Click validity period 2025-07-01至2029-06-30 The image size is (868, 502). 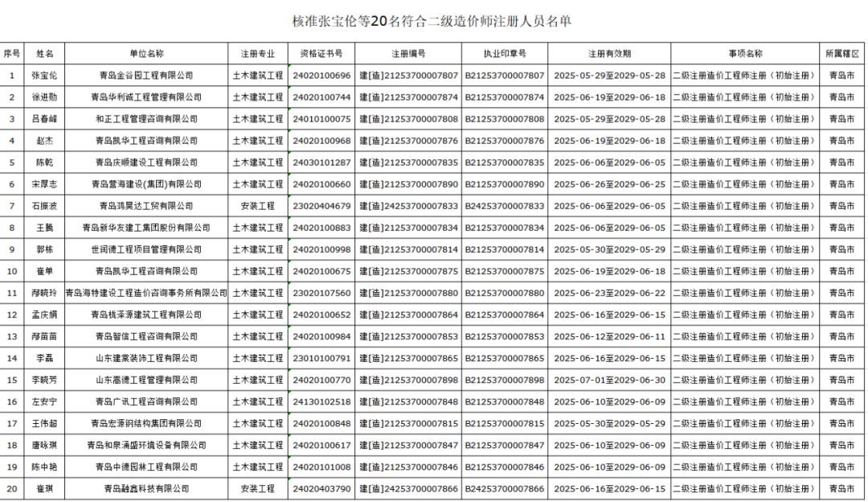click(609, 380)
